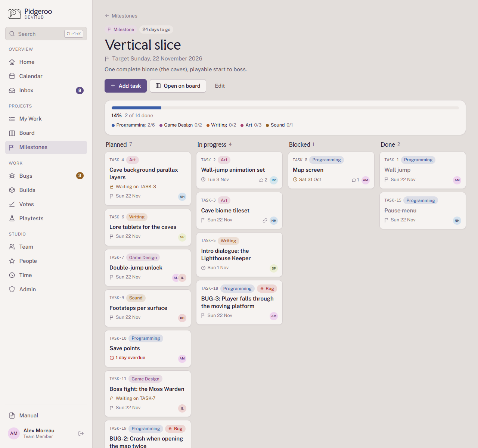
Task: Click the log out icon
Action: 81,433
